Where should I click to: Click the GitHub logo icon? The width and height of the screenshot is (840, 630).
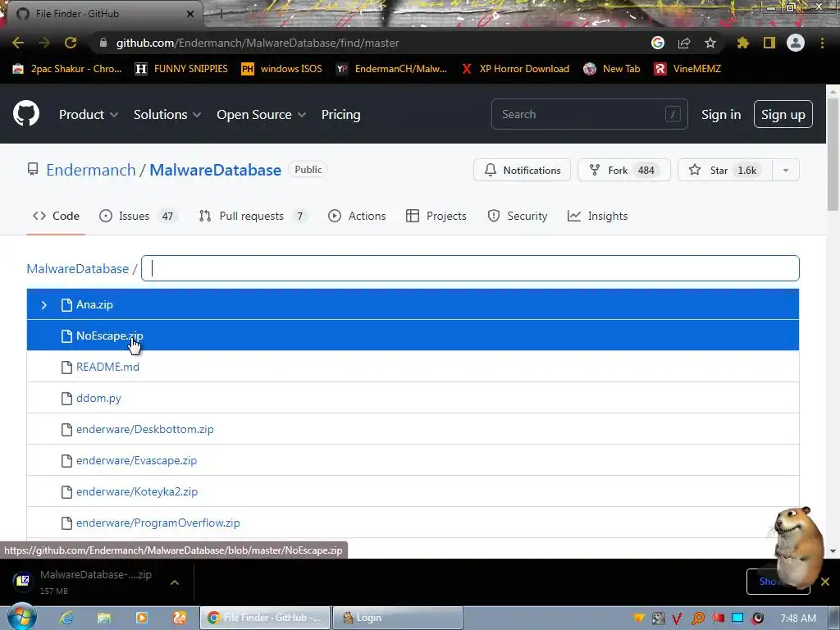(26, 113)
